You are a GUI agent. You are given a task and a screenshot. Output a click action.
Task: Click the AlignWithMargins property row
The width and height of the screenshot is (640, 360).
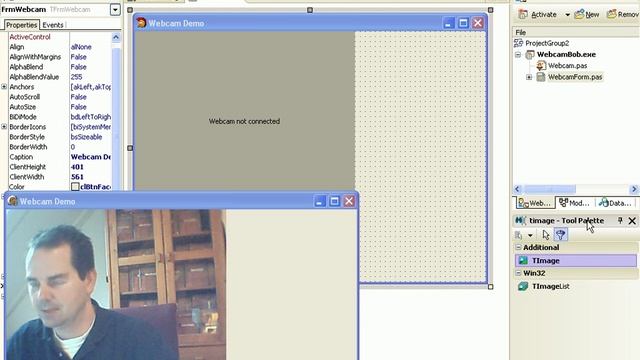point(60,57)
